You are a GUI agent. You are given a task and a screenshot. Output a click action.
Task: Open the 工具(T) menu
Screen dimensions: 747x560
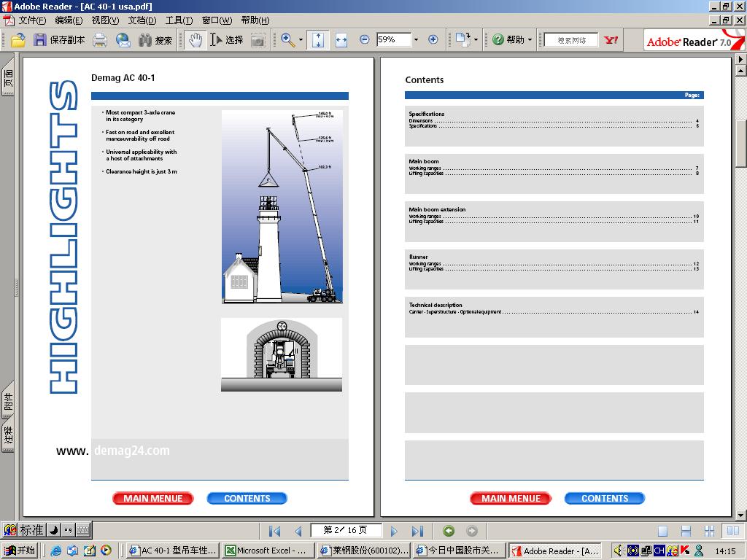179,20
